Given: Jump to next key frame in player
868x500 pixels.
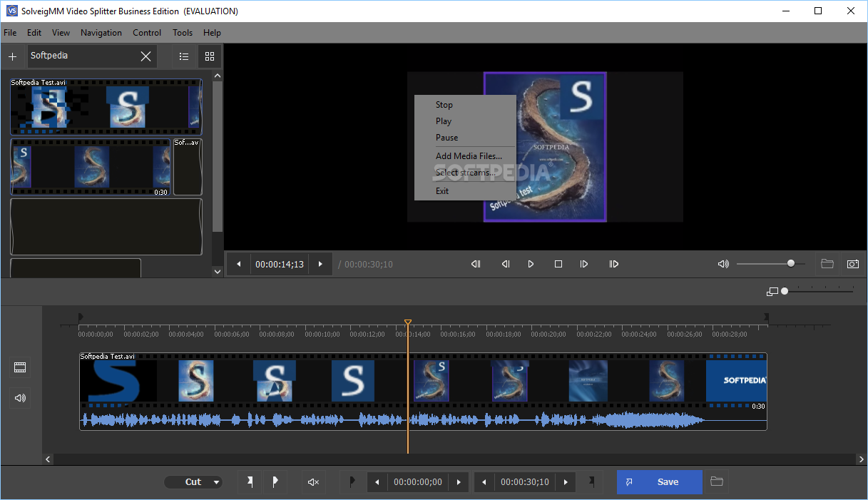Looking at the screenshot, I should tap(613, 264).
